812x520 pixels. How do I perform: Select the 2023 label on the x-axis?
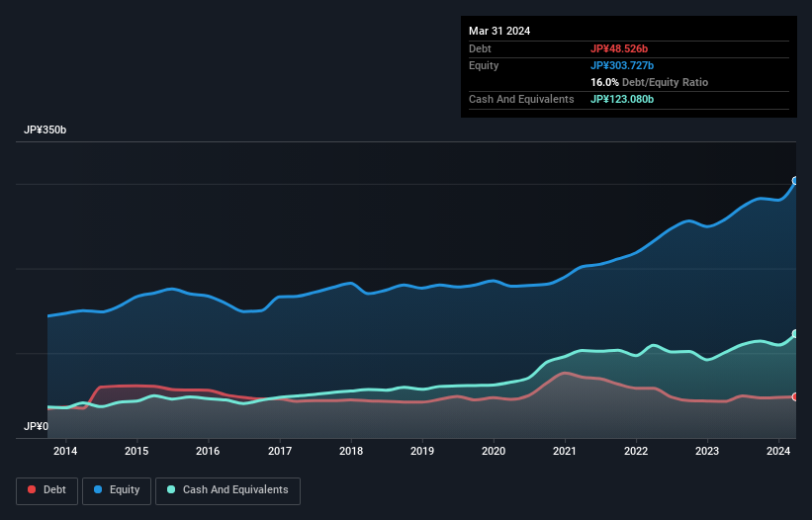point(707,452)
